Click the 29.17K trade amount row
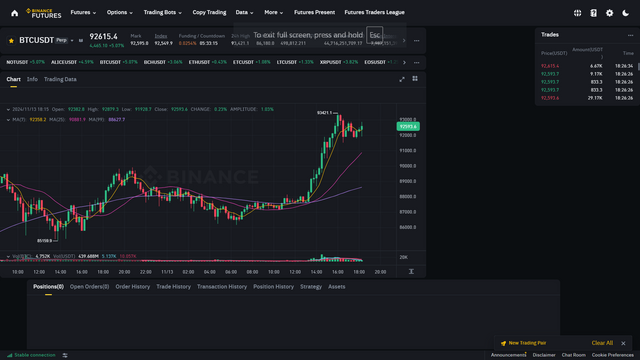This screenshot has height=360, width=640. [x=587, y=98]
